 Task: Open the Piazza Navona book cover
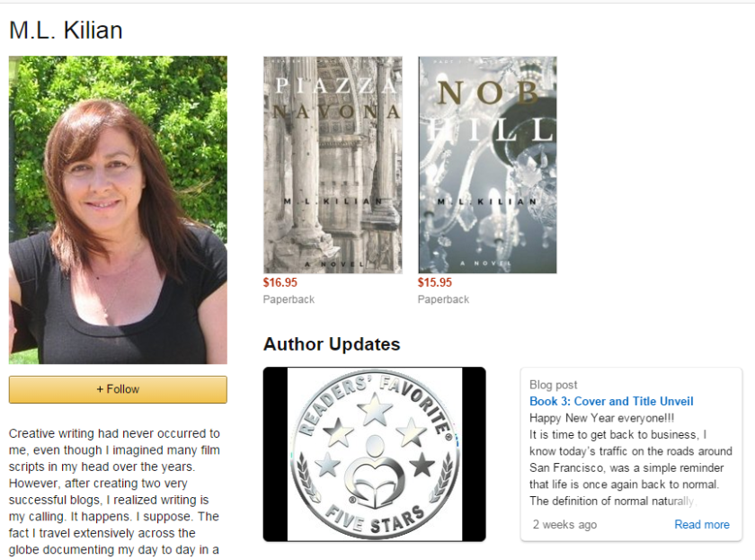click(x=333, y=164)
